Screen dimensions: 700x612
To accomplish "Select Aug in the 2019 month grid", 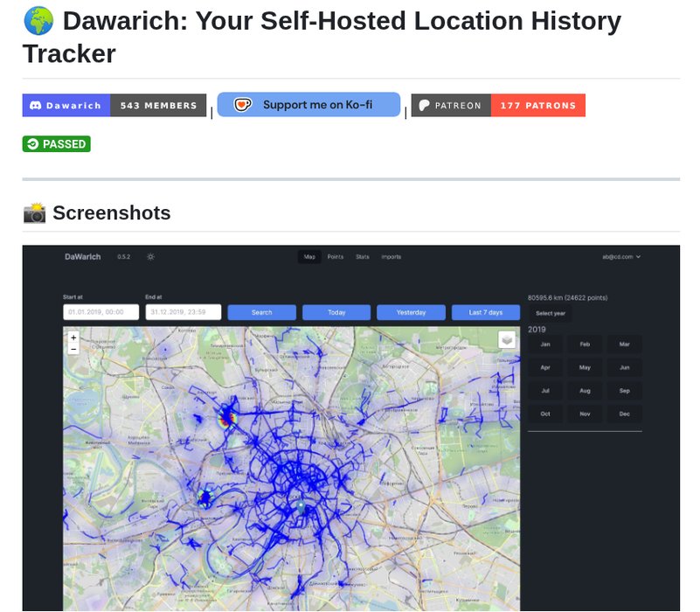I will 585,391.
